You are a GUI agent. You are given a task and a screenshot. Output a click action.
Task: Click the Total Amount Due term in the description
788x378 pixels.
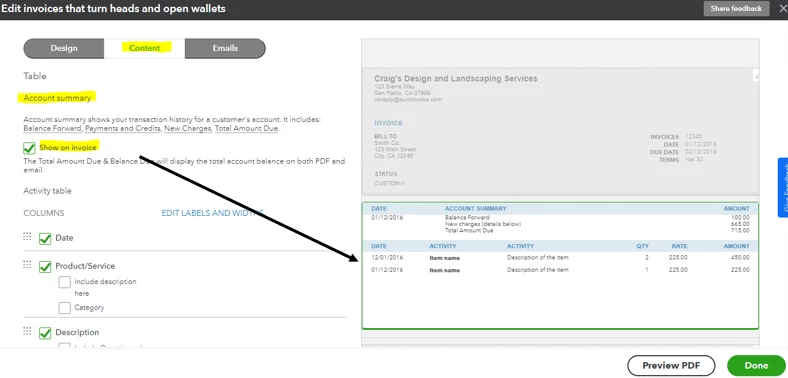tap(246, 129)
